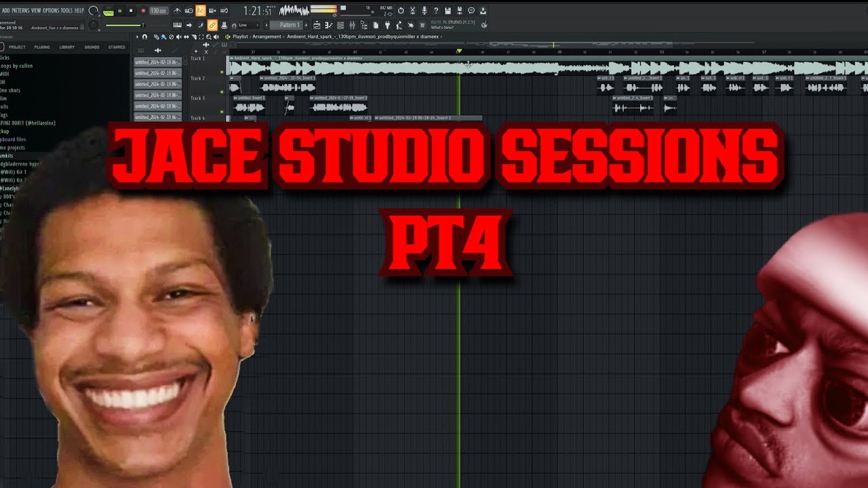Click the stamp-shaped icon beside the link
Image resolution: width=868 pixels, height=488 pixels.
click(224, 25)
